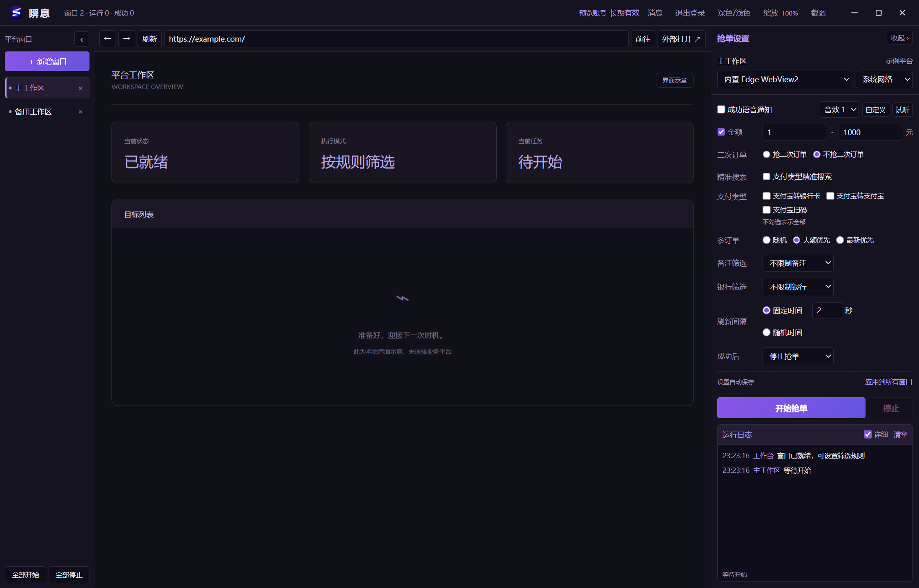Collapse the settings panel with 收起
Viewport: 919px width, 588px height.
click(900, 38)
